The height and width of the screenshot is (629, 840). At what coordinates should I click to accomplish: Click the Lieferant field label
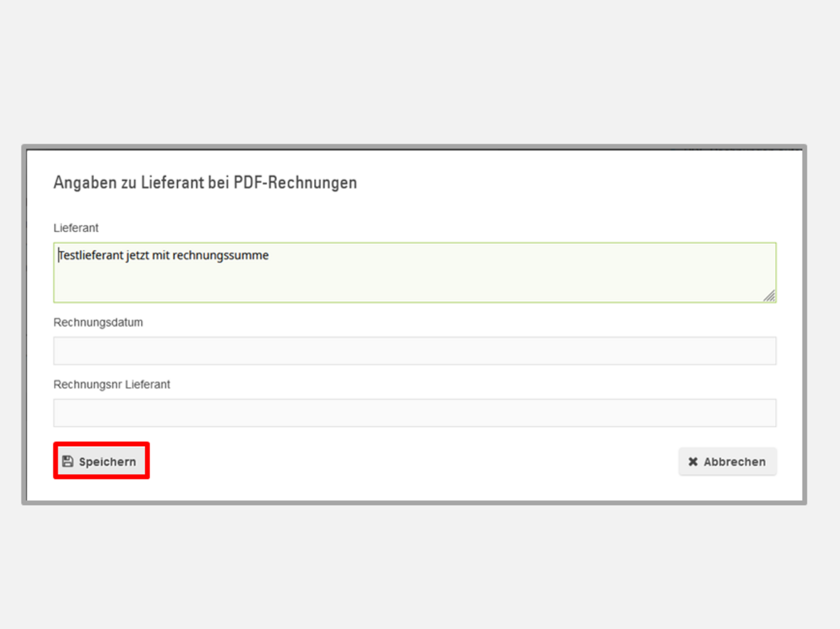click(75, 228)
